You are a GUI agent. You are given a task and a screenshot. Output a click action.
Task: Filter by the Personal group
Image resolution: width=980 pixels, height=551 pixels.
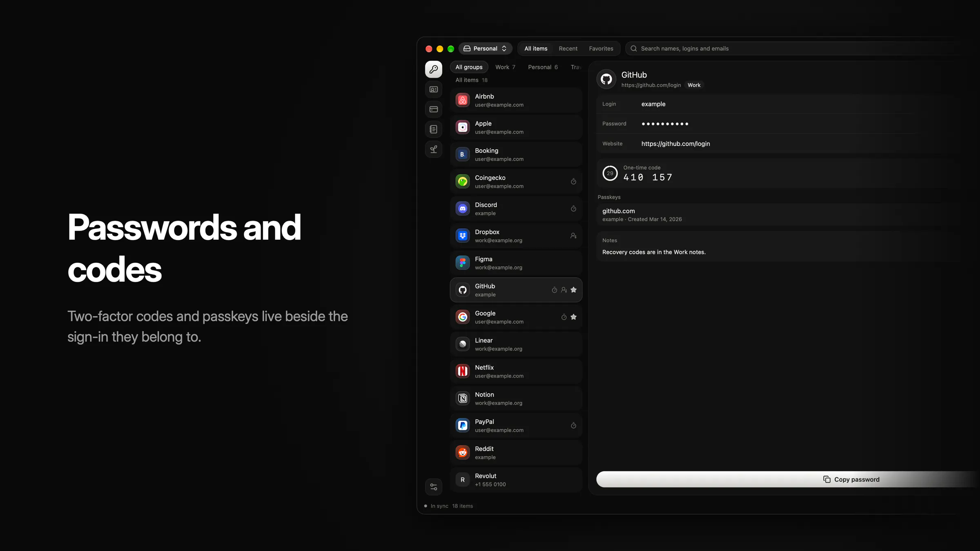pos(543,67)
